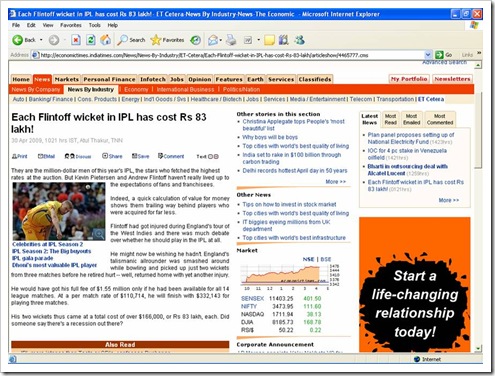Screen dimensions: 495x376
Task: Click the article Comment icon link
Action: (x=171, y=156)
